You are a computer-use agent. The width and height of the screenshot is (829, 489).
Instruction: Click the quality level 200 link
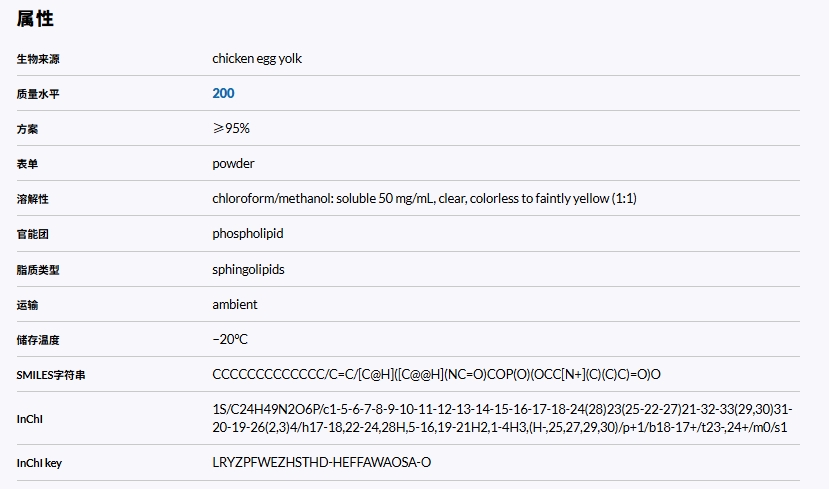point(223,93)
